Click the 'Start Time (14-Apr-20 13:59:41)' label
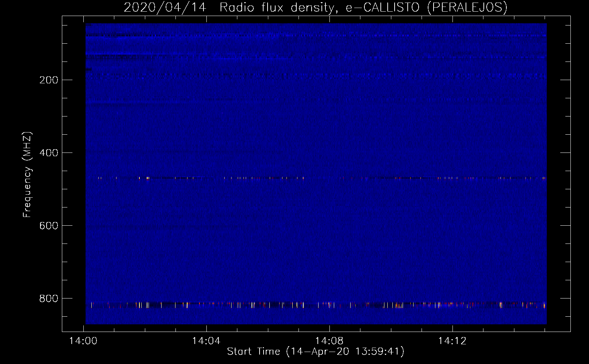The height and width of the screenshot is (364, 589). [x=316, y=352]
